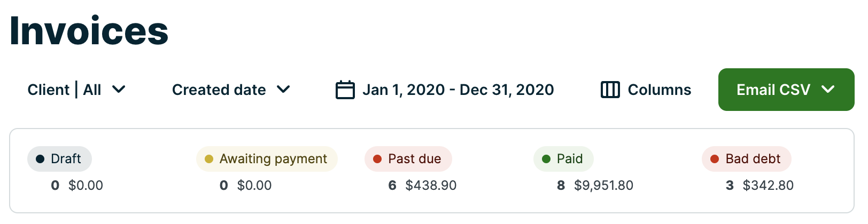Image resolution: width=868 pixels, height=224 pixels.
Task: Click the Jan 1, 2020 - Dec 31, 2020 range
Action: coord(458,90)
